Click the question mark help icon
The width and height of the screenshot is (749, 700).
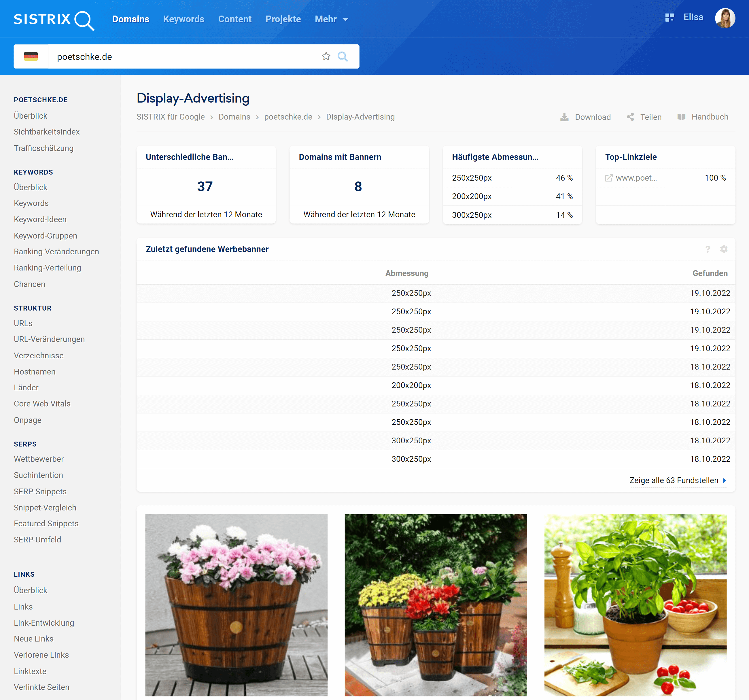click(x=708, y=249)
